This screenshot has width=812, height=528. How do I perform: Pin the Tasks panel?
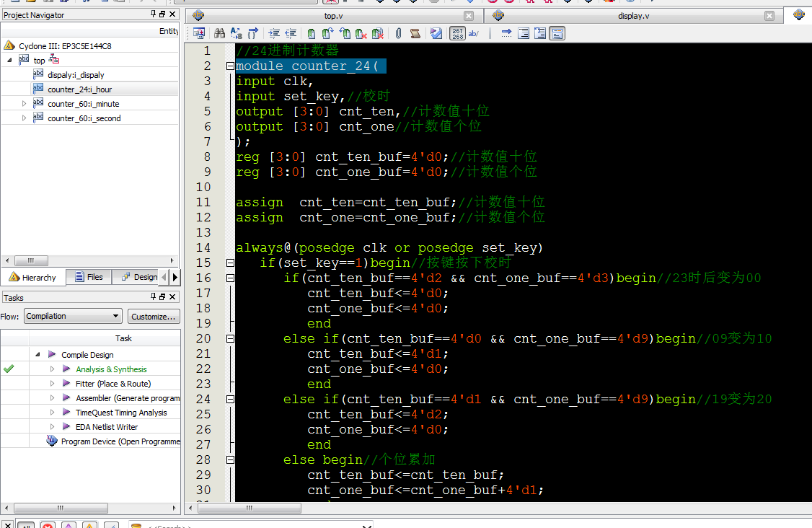[x=154, y=296]
